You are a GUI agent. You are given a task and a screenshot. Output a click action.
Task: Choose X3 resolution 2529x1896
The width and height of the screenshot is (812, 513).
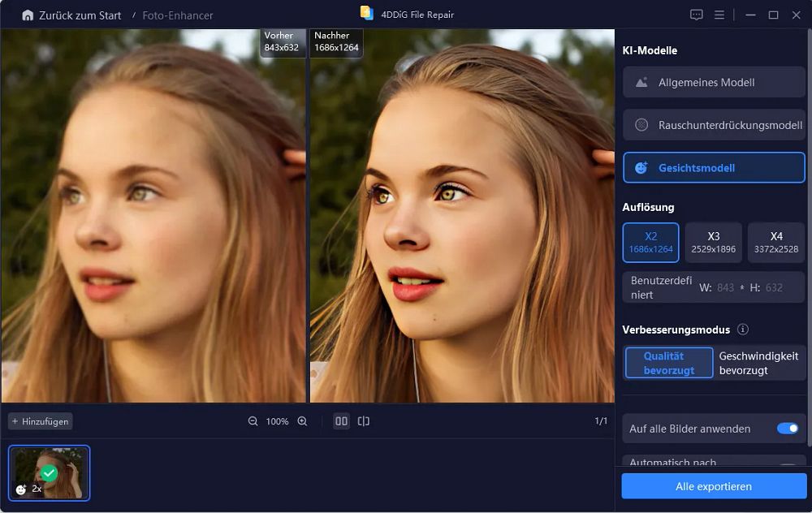(714, 242)
